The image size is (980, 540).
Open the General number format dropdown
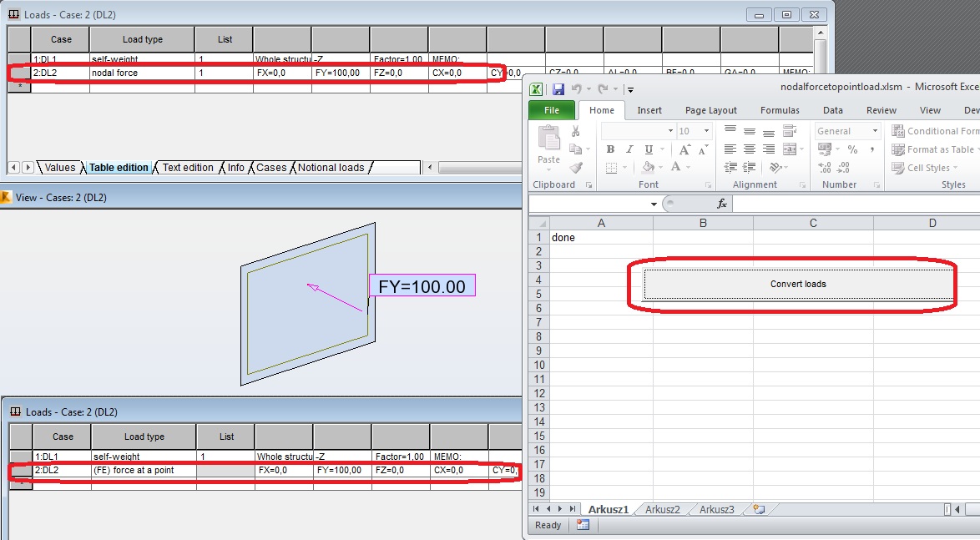[x=874, y=131]
